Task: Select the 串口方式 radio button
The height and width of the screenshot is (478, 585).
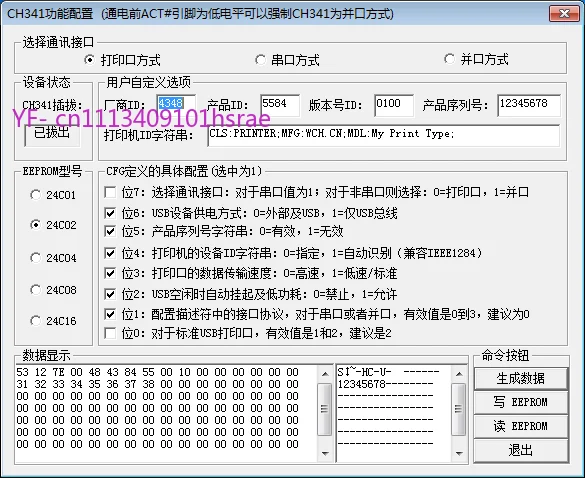Action: pos(260,60)
